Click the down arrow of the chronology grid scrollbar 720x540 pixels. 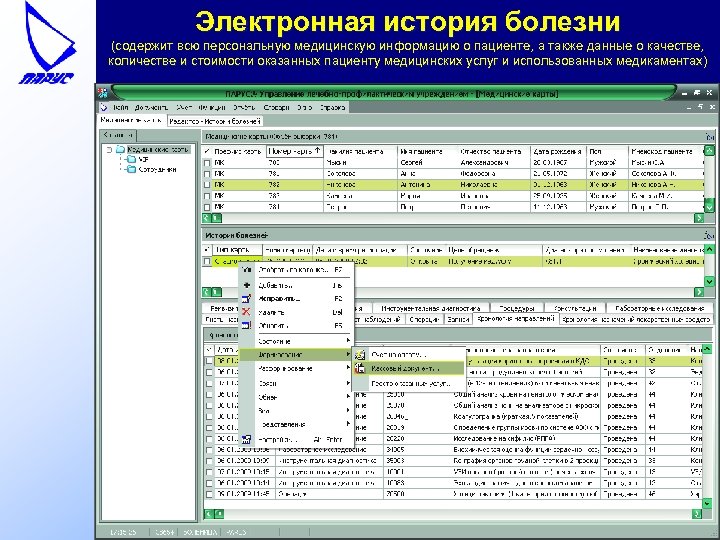tap(707, 504)
